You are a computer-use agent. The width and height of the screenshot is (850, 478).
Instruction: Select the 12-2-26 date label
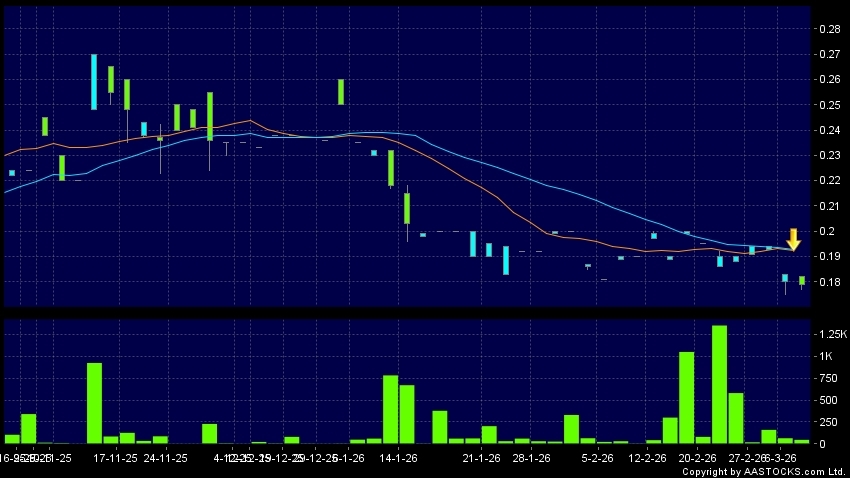(x=647, y=459)
